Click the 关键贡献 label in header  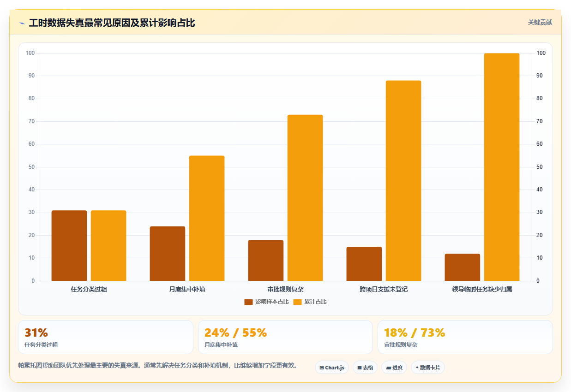point(540,22)
